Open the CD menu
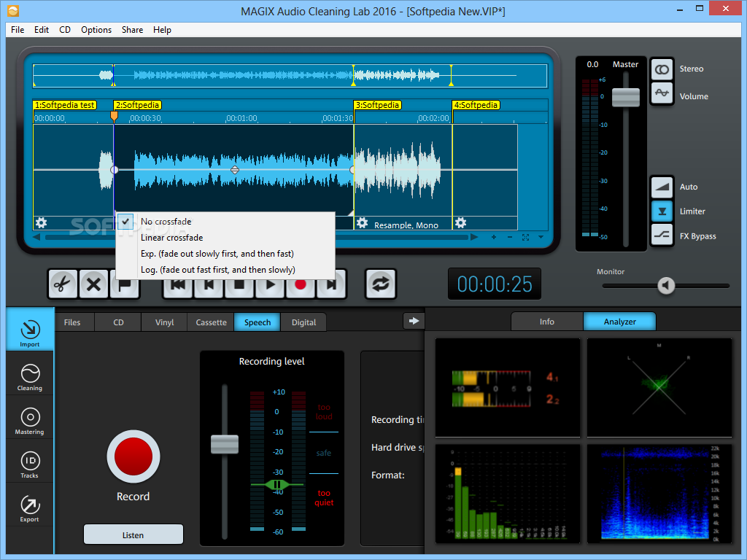This screenshot has height=560, width=747. point(65,29)
